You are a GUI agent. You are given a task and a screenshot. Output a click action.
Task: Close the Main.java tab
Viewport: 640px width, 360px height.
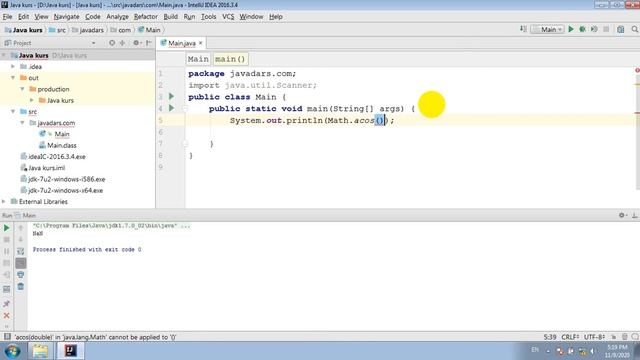coord(200,43)
